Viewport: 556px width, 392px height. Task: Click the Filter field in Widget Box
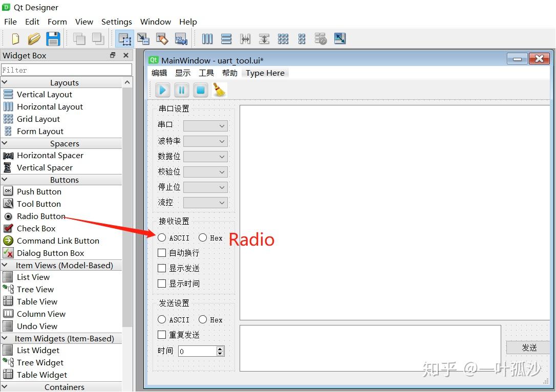(67, 69)
